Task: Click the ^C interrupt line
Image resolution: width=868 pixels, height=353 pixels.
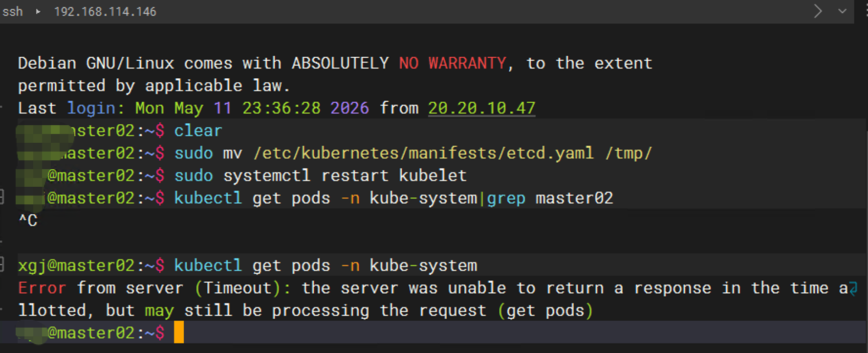Action: pos(28,220)
